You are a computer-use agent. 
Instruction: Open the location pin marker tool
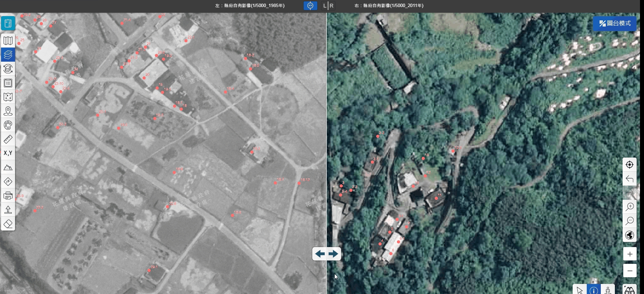(x=8, y=111)
